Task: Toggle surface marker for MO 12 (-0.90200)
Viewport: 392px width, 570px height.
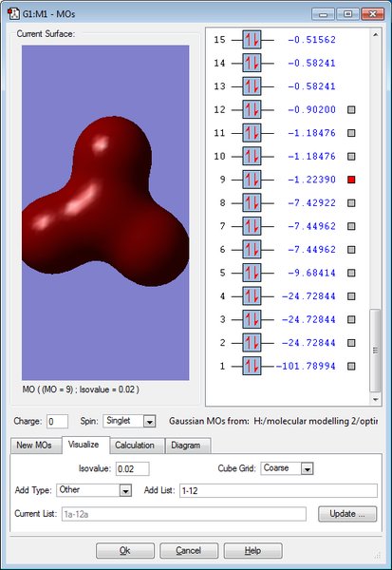Action: (x=351, y=109)
